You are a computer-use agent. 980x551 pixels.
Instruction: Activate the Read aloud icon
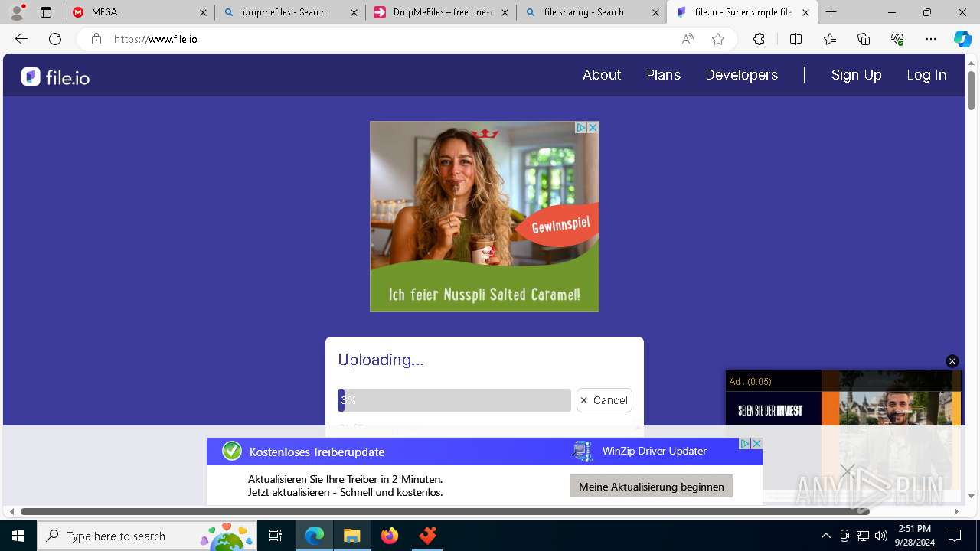pos(688,39)
